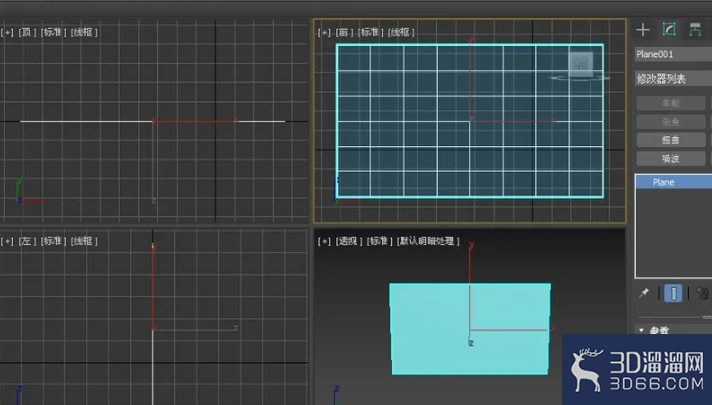The image size is (712, 405).
Task: Open the front viewport [前] view menu
Action: click(x=344, y=32)
